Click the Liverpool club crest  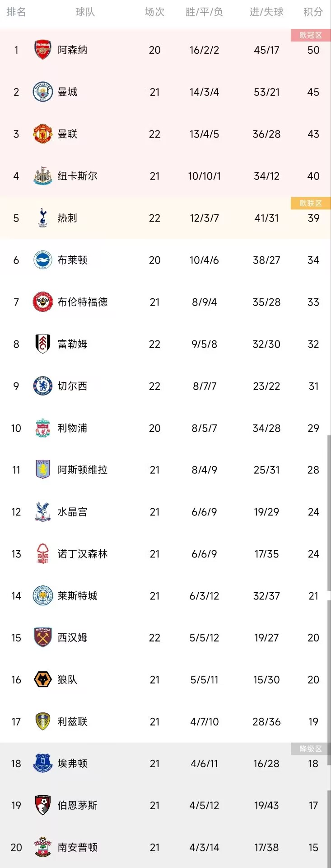pos(43,428)
